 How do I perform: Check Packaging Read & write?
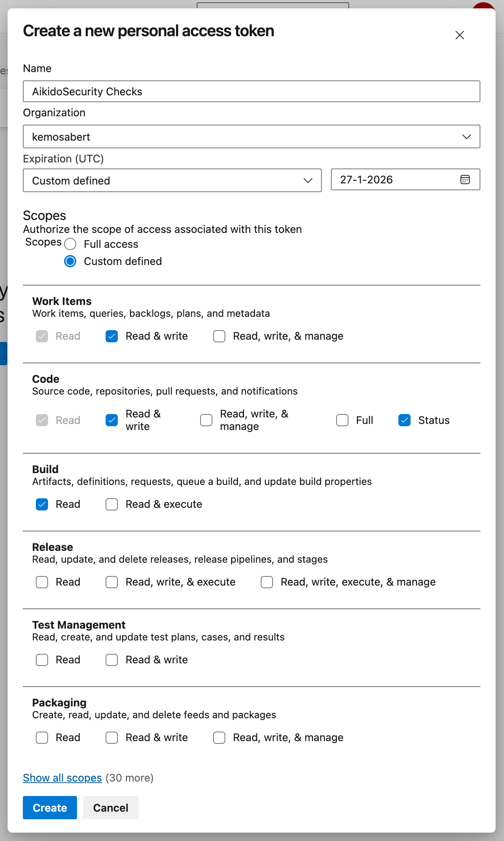tap(112, 738)
